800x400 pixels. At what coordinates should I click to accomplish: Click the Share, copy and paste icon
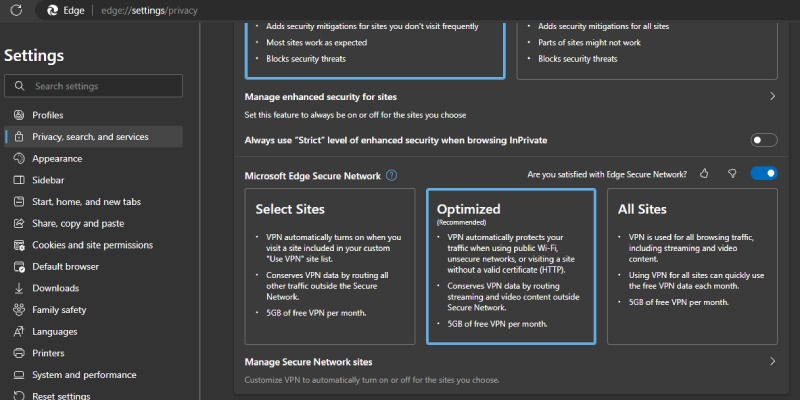pyautogui.click(x=19, y=223)
